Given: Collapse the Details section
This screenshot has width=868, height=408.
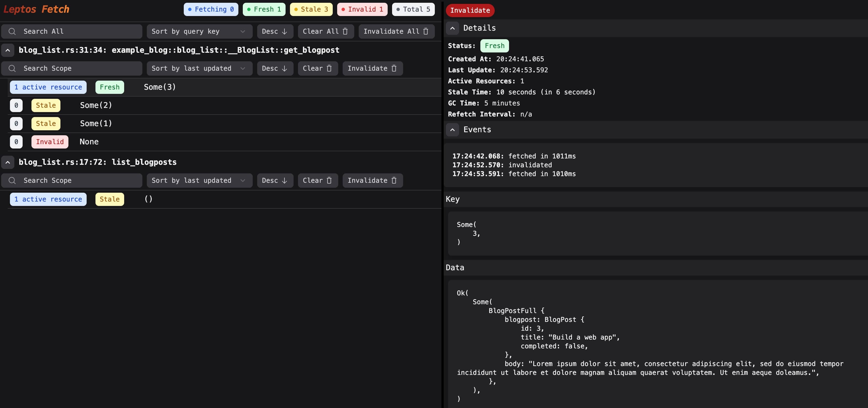Looking at the screenshot, I should pyautogui.click(x=452, y=28).
